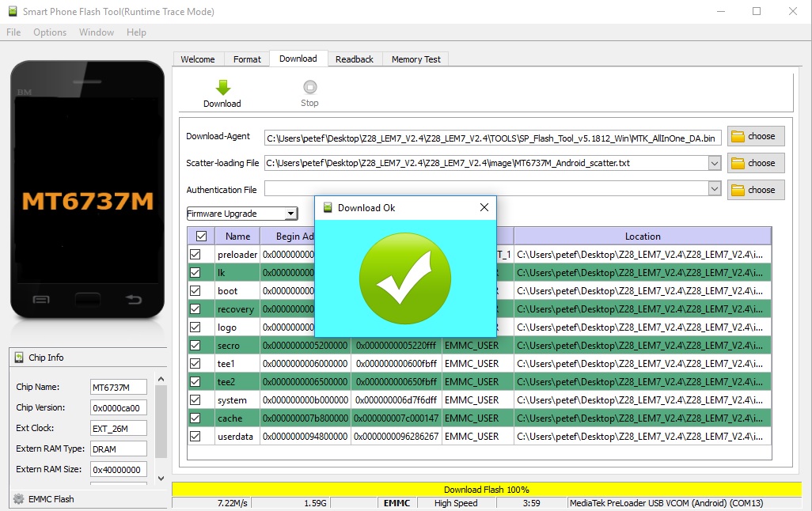Click folder choose button for Download-Agent

click(756, 136)
